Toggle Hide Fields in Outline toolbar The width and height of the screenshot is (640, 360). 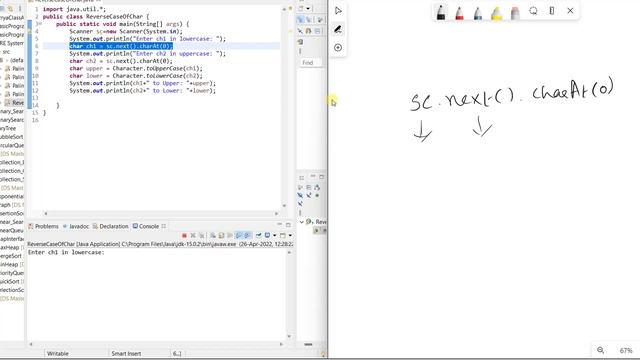coord(300,196)
